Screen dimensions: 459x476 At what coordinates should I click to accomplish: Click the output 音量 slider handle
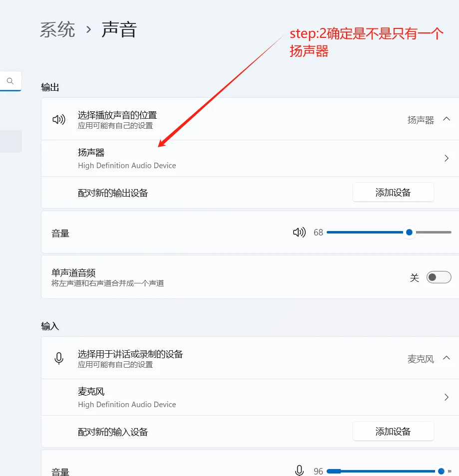pos(409,232)
